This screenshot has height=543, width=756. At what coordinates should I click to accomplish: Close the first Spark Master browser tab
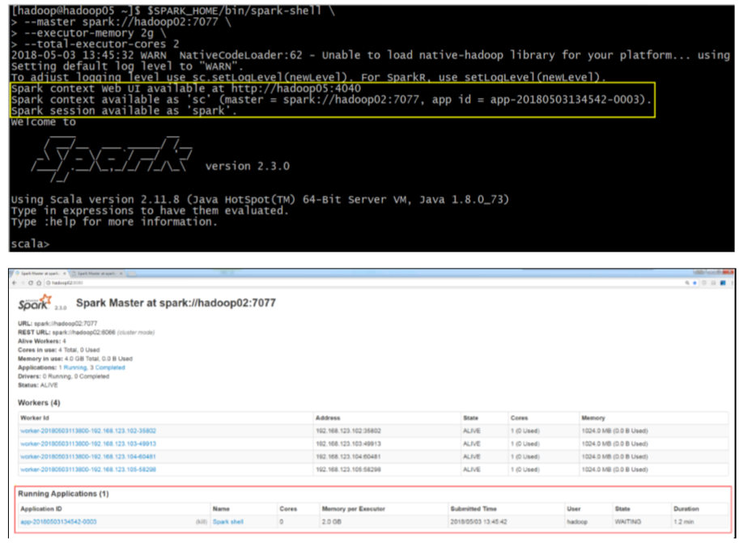65,274
